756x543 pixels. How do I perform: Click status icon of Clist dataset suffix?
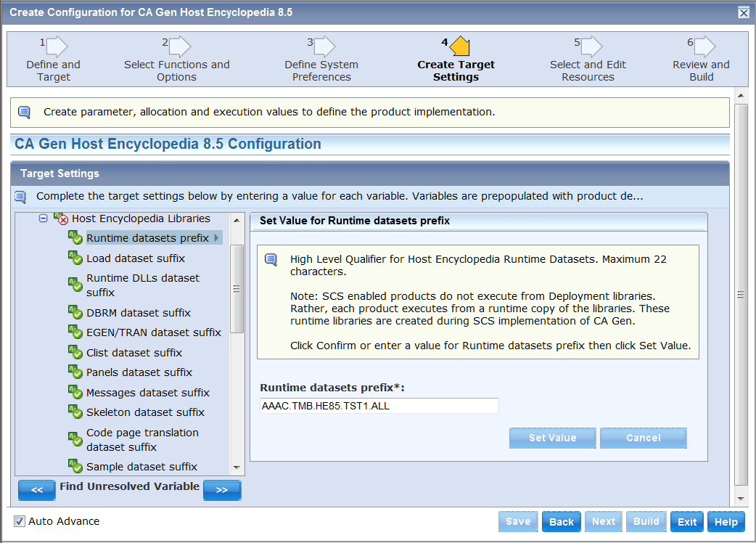point(75,353)
